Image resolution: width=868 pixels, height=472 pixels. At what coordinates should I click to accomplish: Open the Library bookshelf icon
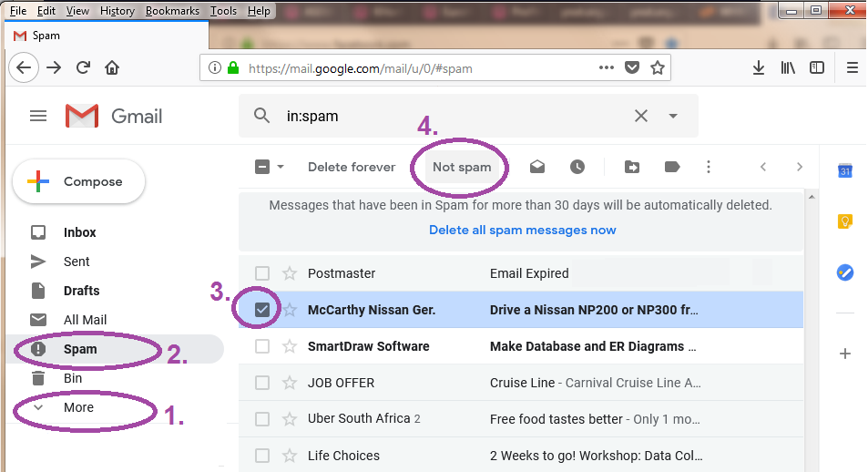788,67
